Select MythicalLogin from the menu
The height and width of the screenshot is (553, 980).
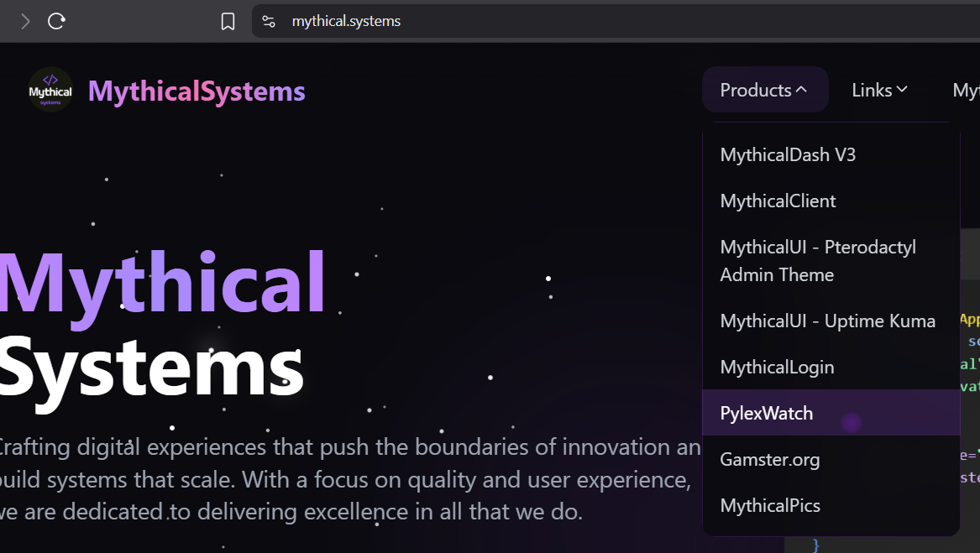(x=777, y=367)
